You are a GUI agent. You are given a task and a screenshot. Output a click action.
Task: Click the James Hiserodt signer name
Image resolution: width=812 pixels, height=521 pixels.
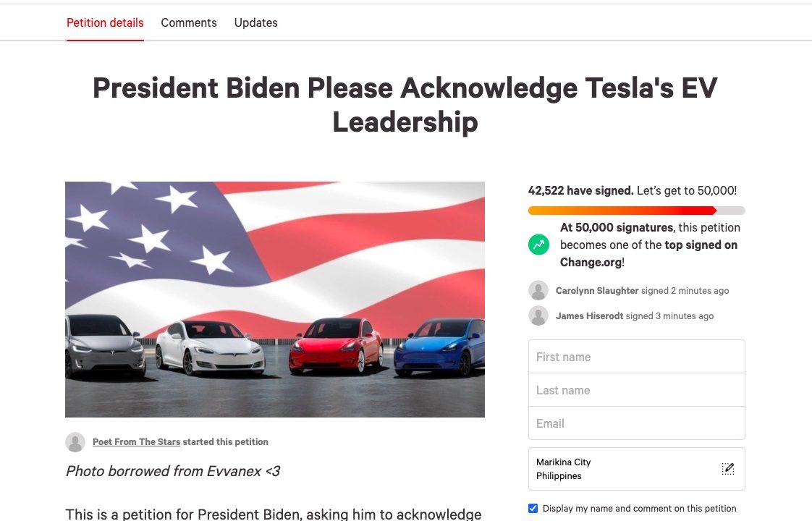[589, 316]
